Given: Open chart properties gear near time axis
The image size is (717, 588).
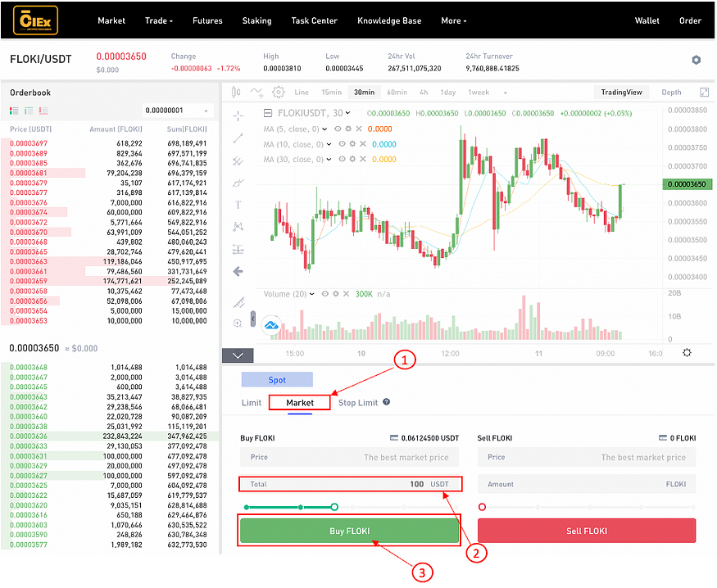Looking at the screenshot, I should [x=687, y=353].
